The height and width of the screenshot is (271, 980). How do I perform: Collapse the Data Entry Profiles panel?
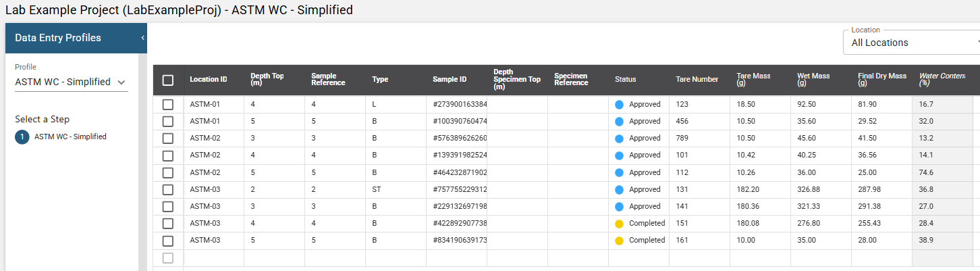(x=143, y=38)
